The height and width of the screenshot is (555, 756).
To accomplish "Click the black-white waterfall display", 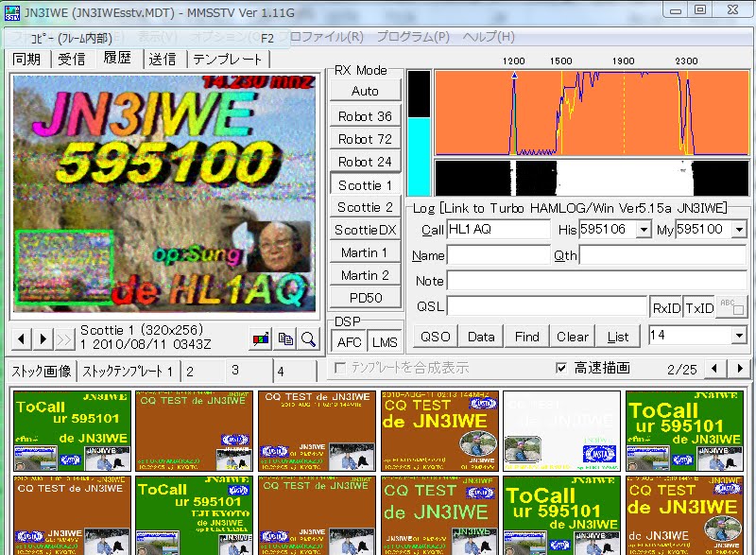I will (592, 178).
